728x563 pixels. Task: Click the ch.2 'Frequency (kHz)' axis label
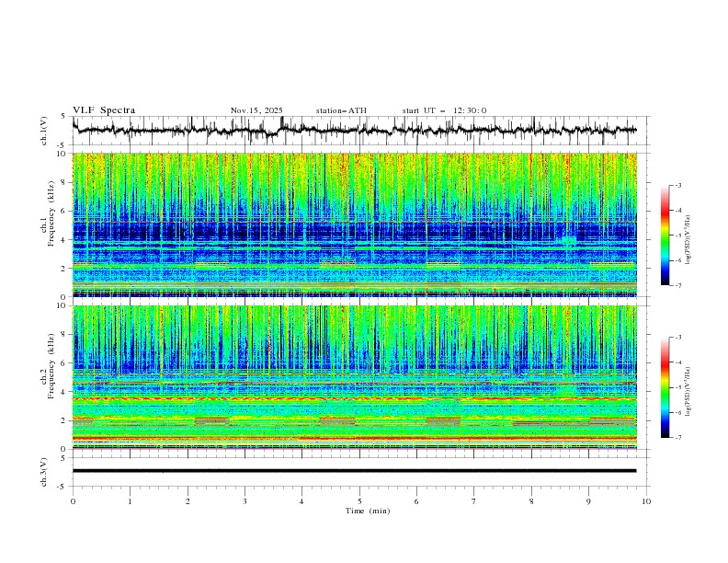click(51, 365)
